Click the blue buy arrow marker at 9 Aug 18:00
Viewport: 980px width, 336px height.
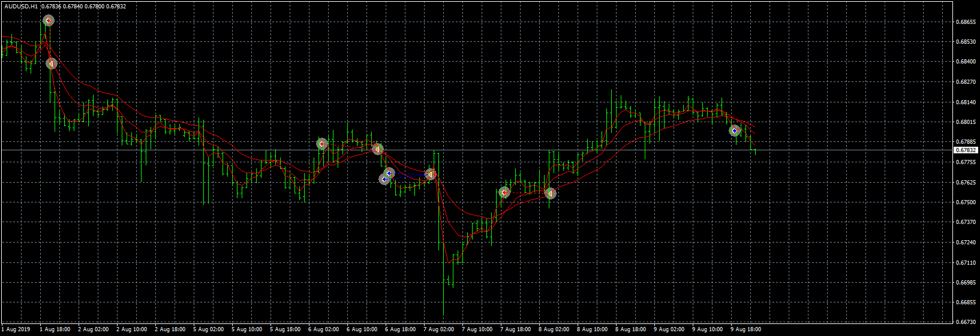[735, 131]
